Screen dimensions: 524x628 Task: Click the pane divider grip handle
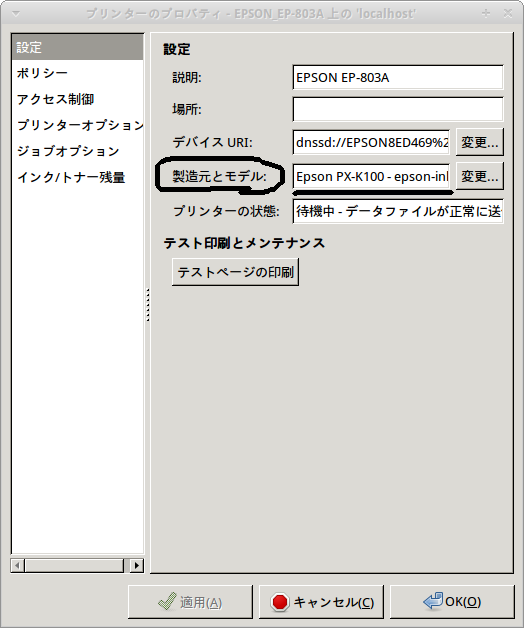[148, 305]
